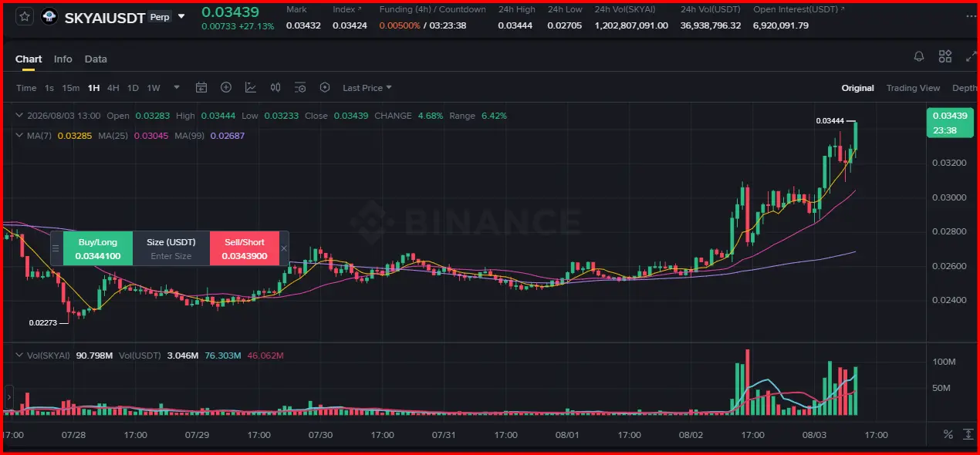Open the chart display settings list icon
This screenshot has height=455, width=980.
point(300,87)
